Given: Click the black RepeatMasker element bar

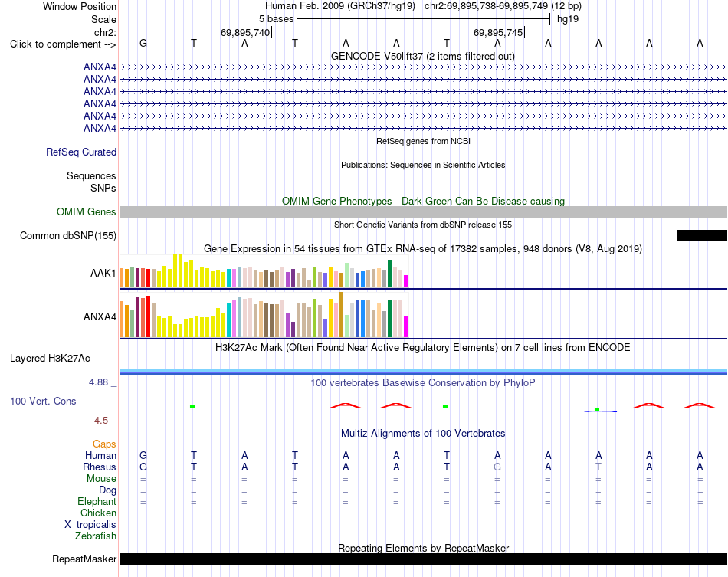Looking at the screenshot, I should [x=423, y=559].
